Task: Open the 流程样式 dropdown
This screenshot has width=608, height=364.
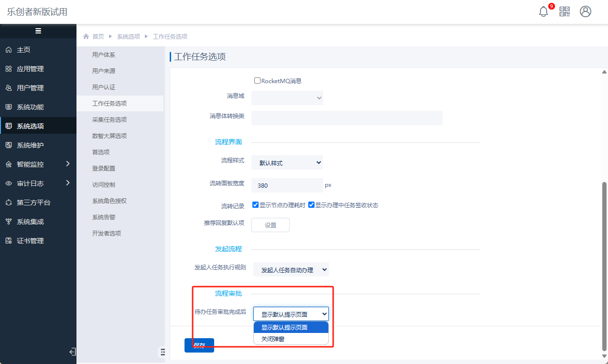Action: [x=287, y=163]
